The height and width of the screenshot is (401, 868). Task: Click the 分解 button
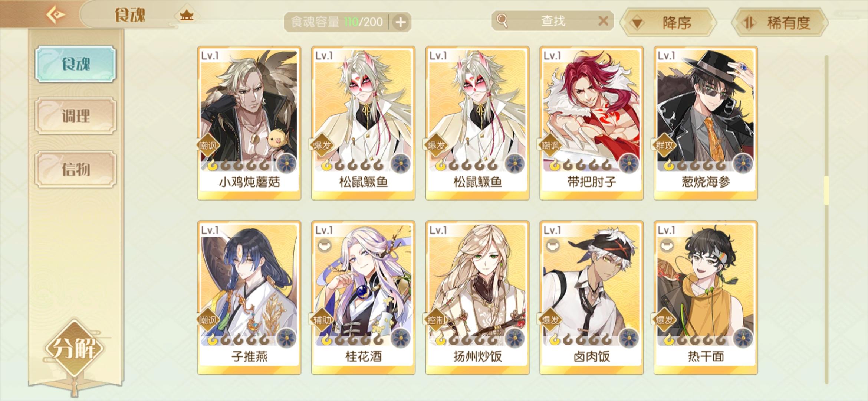pyautogui.click(x=75, y=348)
